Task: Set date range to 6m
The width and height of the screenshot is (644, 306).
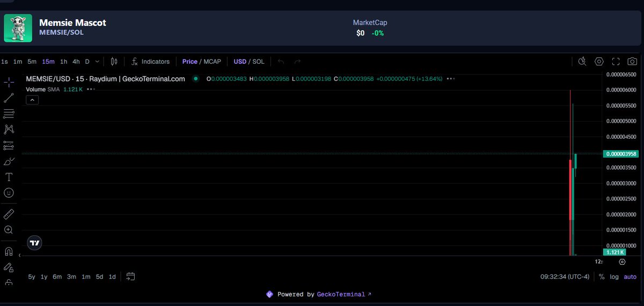Action: coord(57,277)
